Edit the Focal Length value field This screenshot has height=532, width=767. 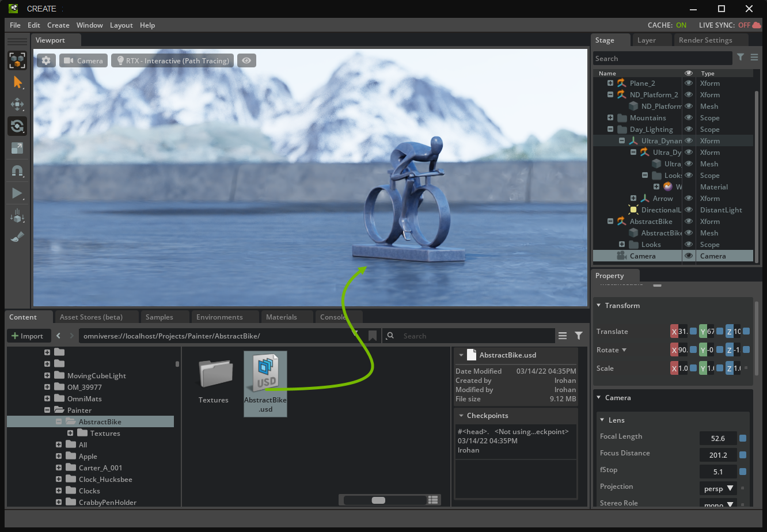(x=718, y=438)
